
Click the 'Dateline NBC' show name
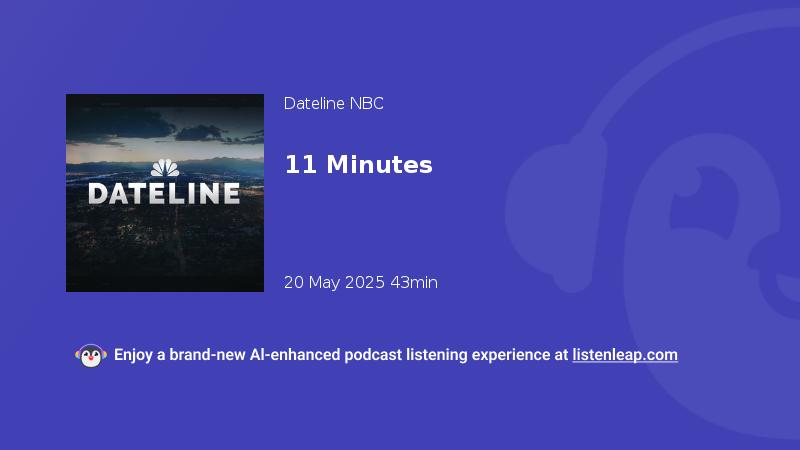click(334, 104)
